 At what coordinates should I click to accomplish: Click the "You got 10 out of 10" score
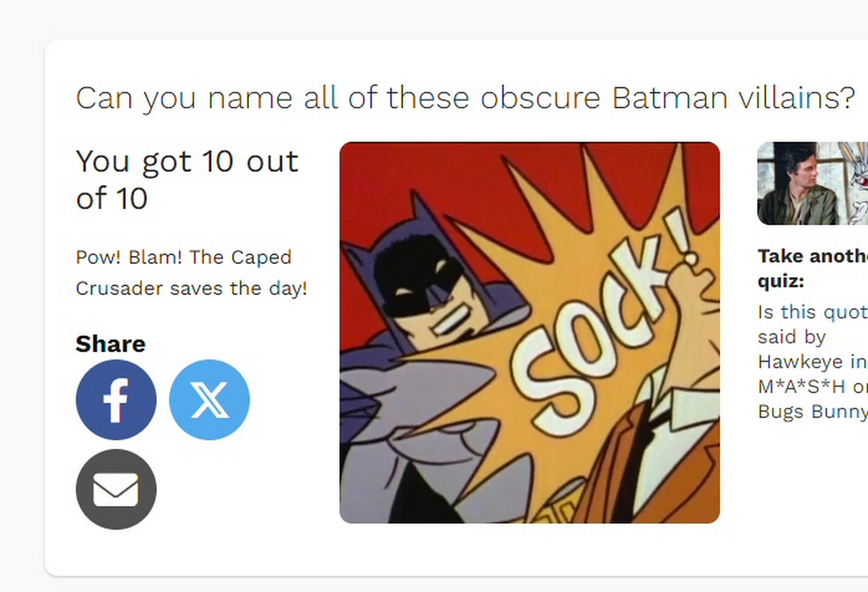187,180
